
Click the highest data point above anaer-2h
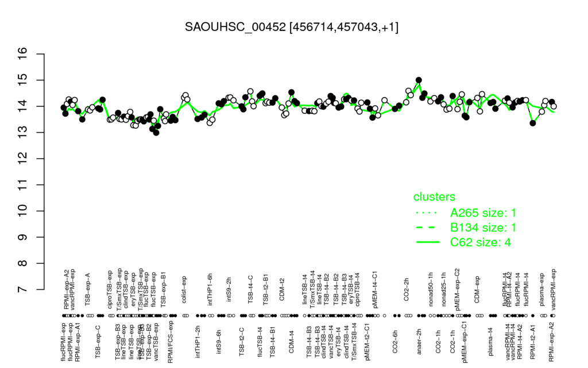pos(419,80)
